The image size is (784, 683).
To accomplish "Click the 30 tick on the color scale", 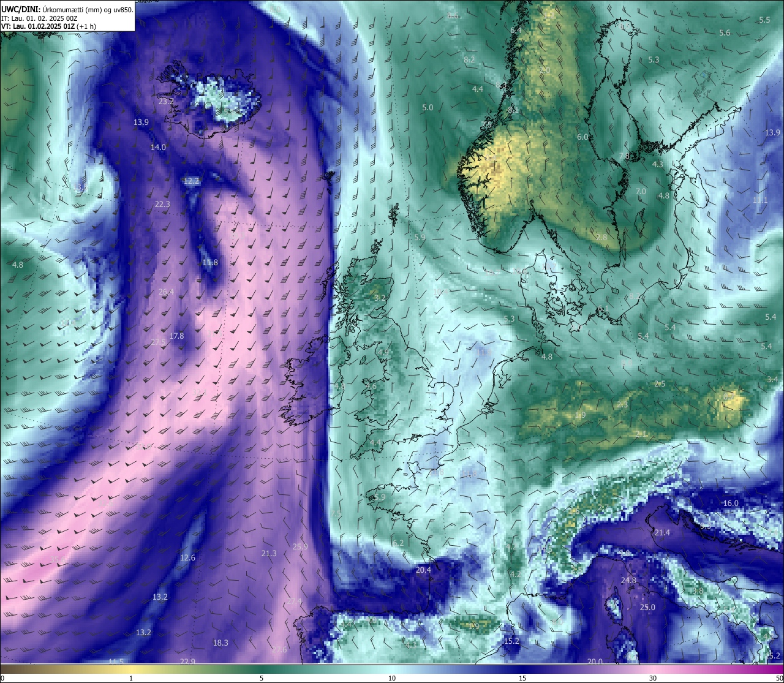I will point(653,678).
